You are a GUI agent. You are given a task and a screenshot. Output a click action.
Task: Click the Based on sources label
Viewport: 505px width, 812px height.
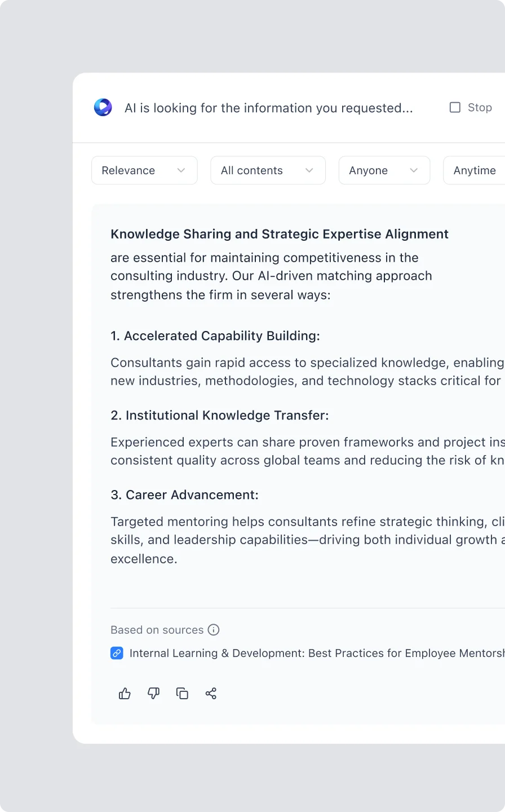[x=157, y=630]
